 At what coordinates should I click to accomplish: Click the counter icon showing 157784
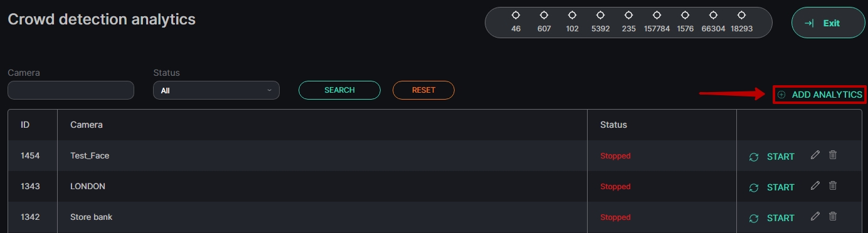[x=657, y=15]
